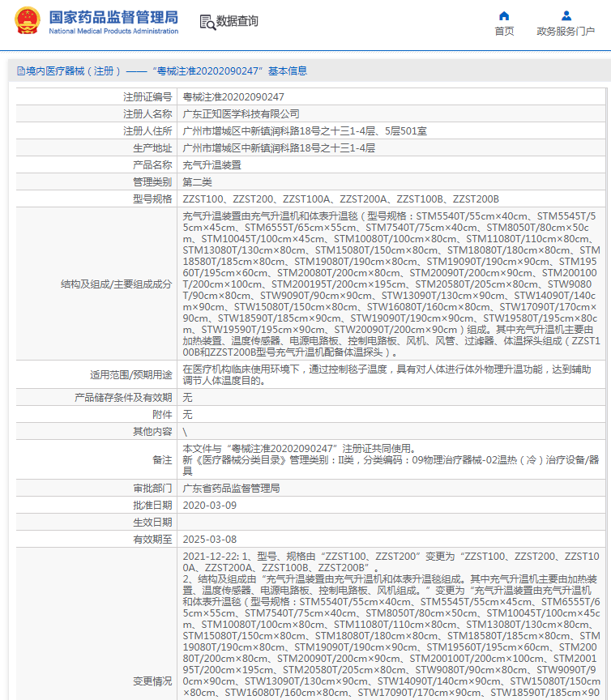Click the 生效日期 label

click(152, 522)
